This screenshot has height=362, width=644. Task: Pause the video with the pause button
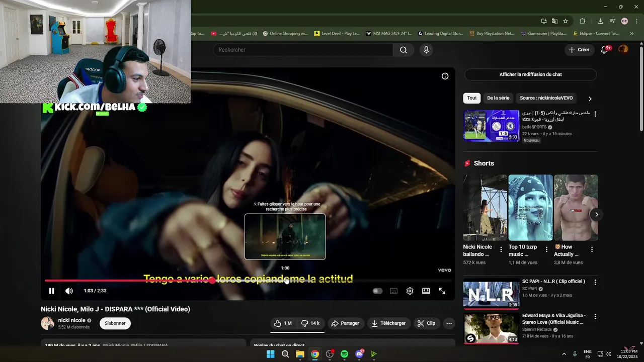(x=51, y=291)
